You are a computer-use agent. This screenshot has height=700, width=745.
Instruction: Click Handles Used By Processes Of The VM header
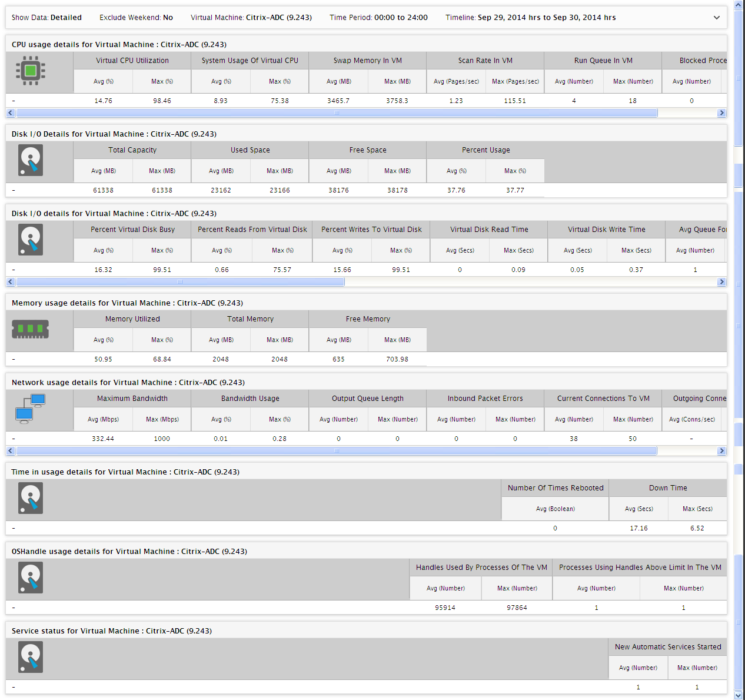click(x=481, y=568)
